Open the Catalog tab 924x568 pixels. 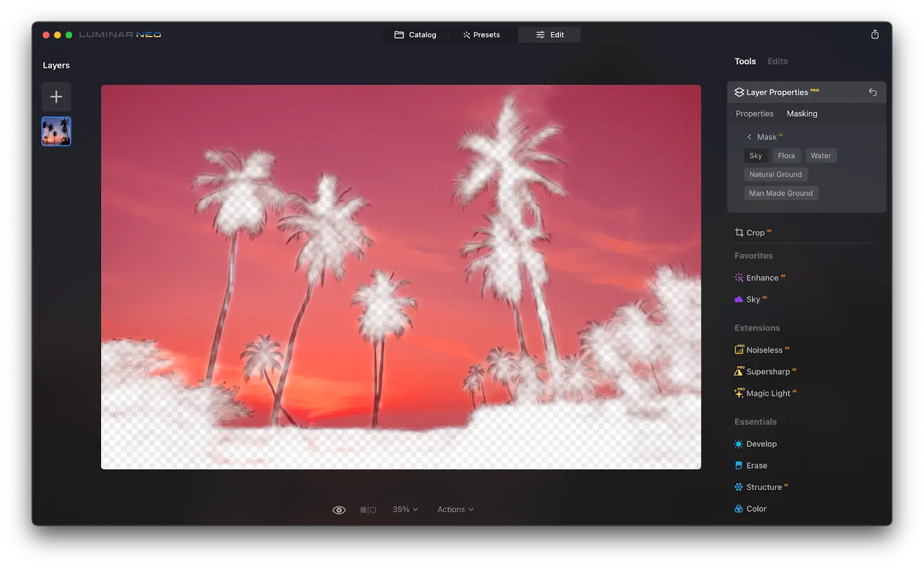415,35
